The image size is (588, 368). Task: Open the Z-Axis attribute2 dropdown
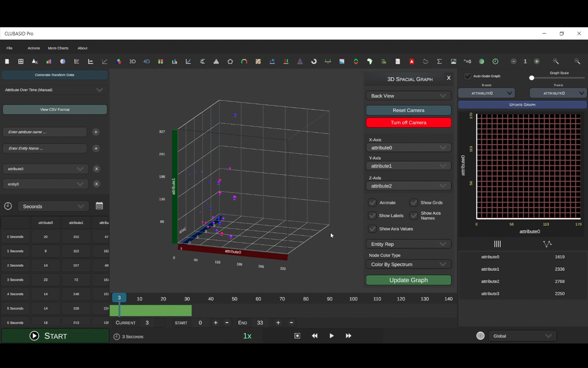(x=408, y=186)
